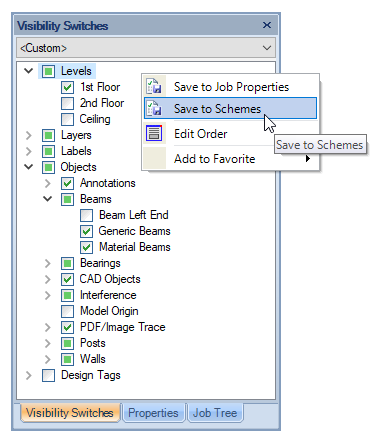Viewport: 380px width, 445px height.
Task: Select the 1st Floor label
Action: pos(100,87)
